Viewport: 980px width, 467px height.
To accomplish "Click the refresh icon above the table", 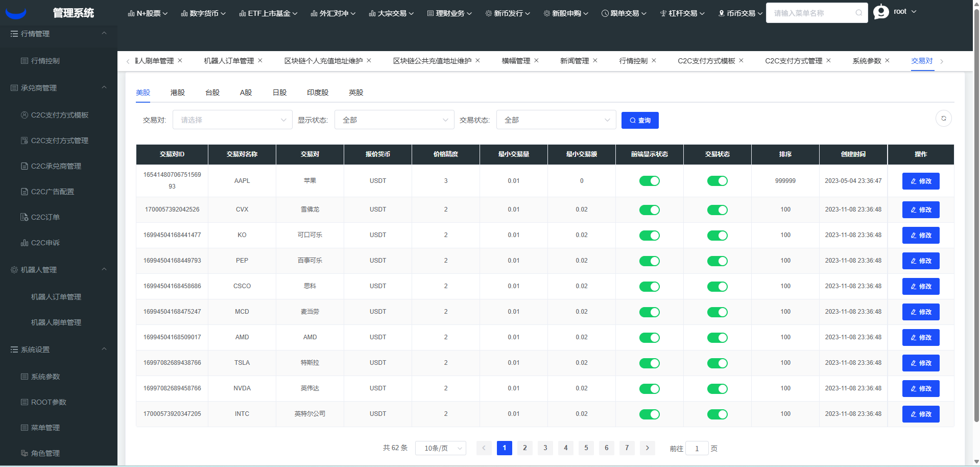I will point(943,119).
